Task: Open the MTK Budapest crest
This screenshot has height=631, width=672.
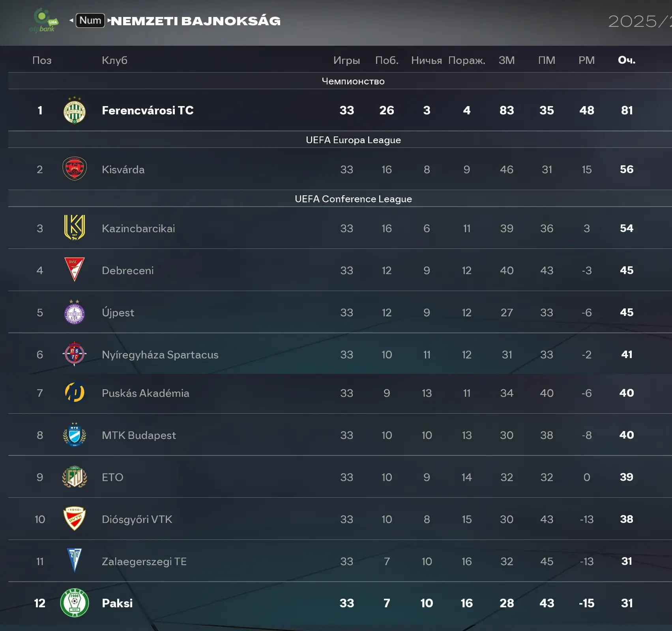Action: coord(74,435)
